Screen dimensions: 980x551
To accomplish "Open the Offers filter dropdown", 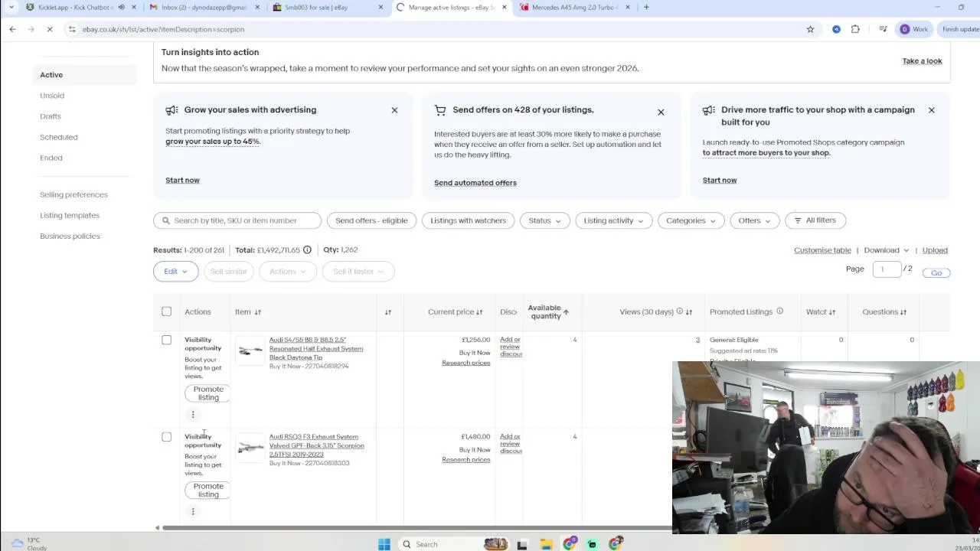I will tap(754, 220).
